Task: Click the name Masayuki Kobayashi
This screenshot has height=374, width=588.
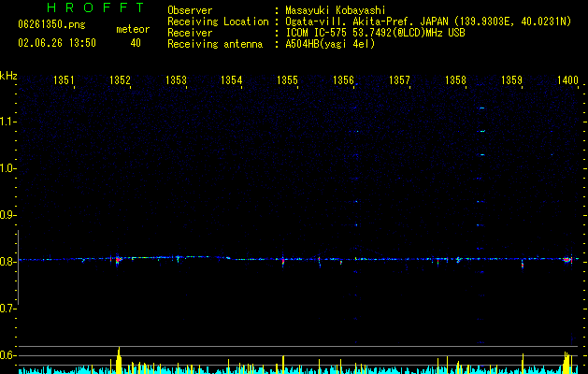Action: click(x=336, y=10)
